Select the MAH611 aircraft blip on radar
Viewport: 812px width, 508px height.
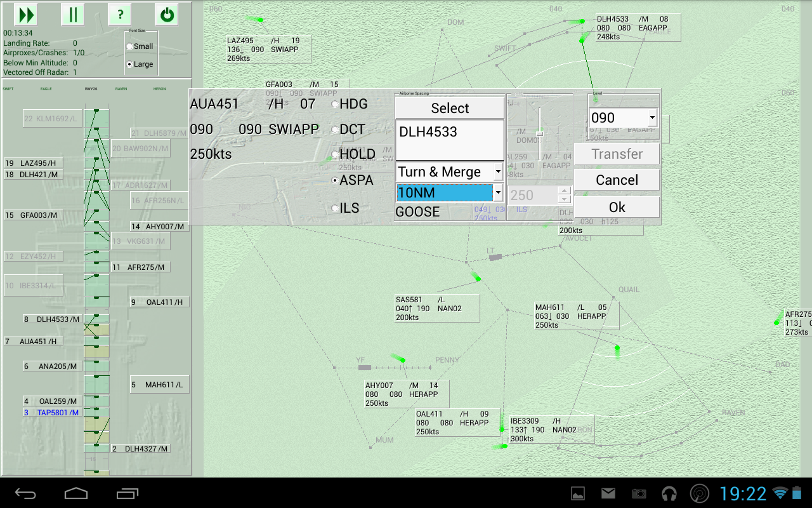tap(617, 348)
